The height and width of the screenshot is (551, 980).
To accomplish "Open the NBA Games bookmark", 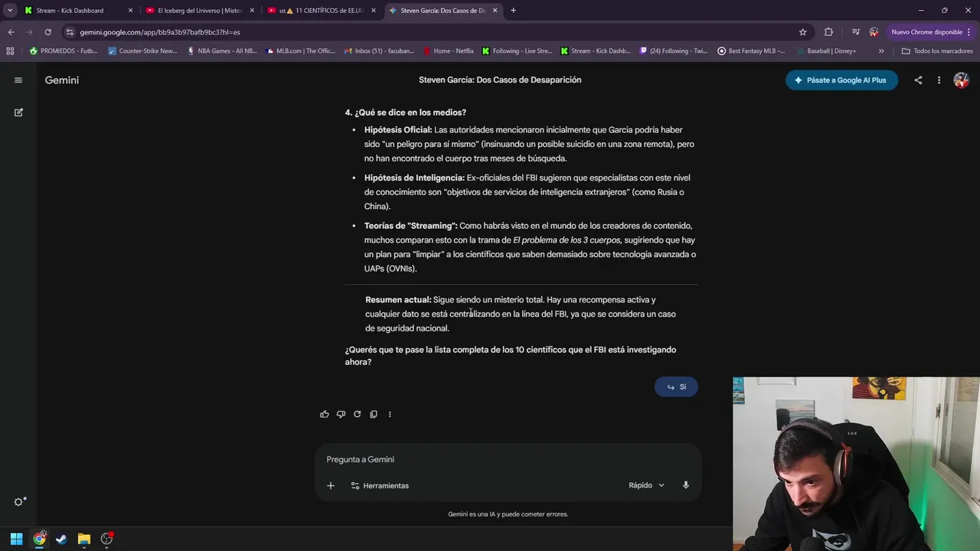I will (222, 51).
